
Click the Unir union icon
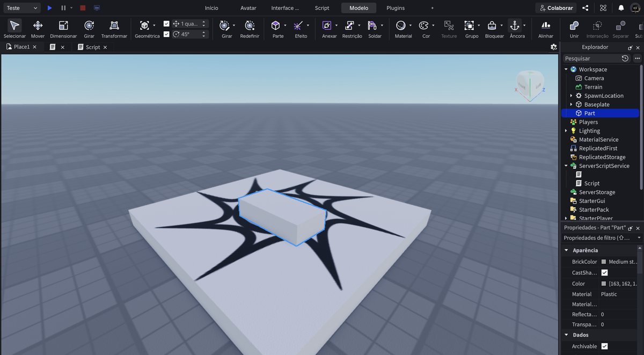pos(574,26)
